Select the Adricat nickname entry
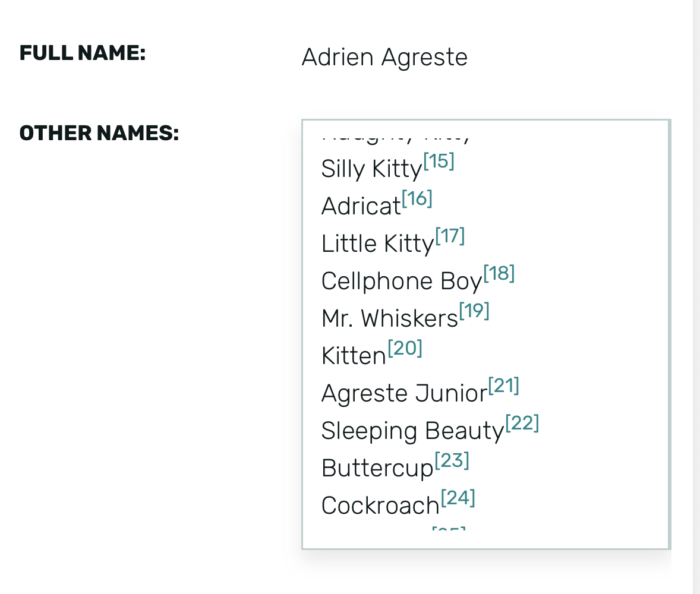The width and height of the screenshot is (700, 594). [361, 207]
